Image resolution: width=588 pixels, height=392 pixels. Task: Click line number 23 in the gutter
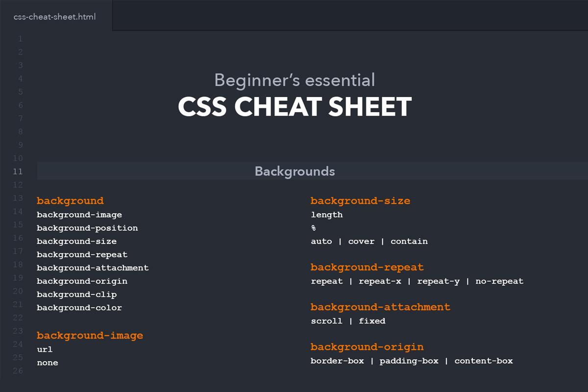pos(18,331)
